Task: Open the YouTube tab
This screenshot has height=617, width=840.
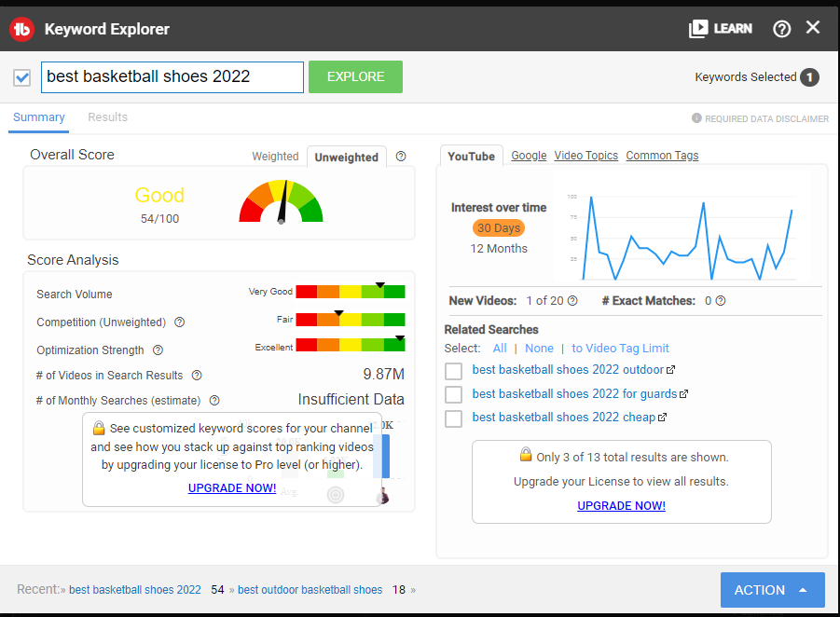Action: (472, 156)
